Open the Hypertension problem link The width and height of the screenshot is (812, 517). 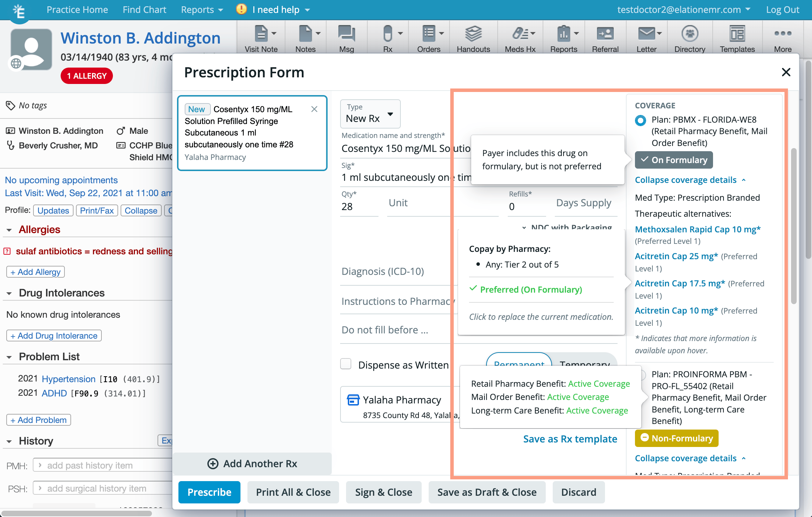(69, 379)
